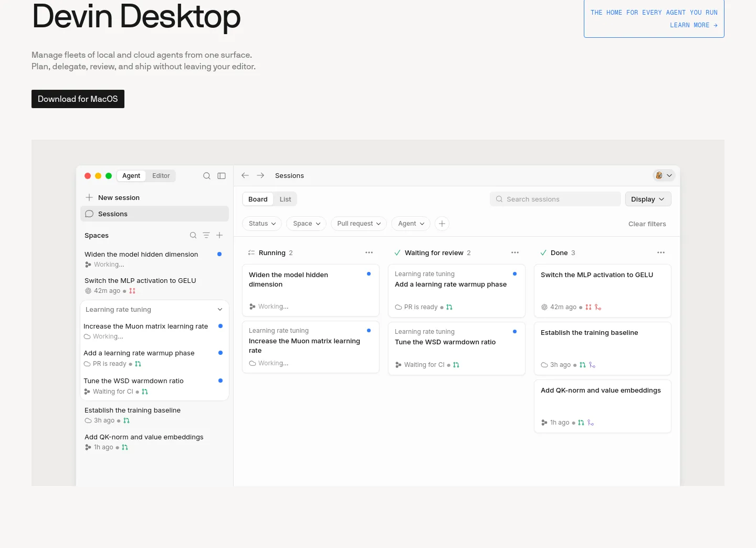Screen dimensions: 756x548
Task: Click pull request icon on WSD warmdown card
Action: click(x=456, y=365)
